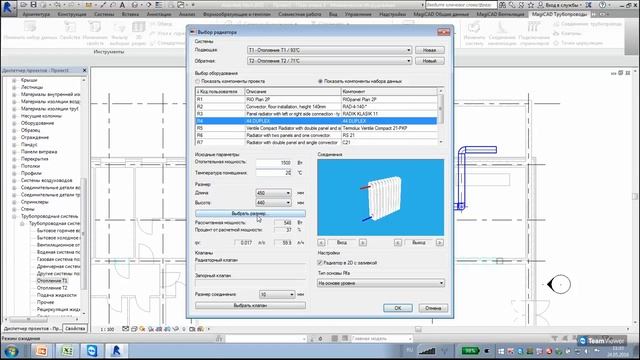Image resolution: width=640 pixels, height=360 pixels.
Task: Open Windows Start menu
Action: coord(11,351)
